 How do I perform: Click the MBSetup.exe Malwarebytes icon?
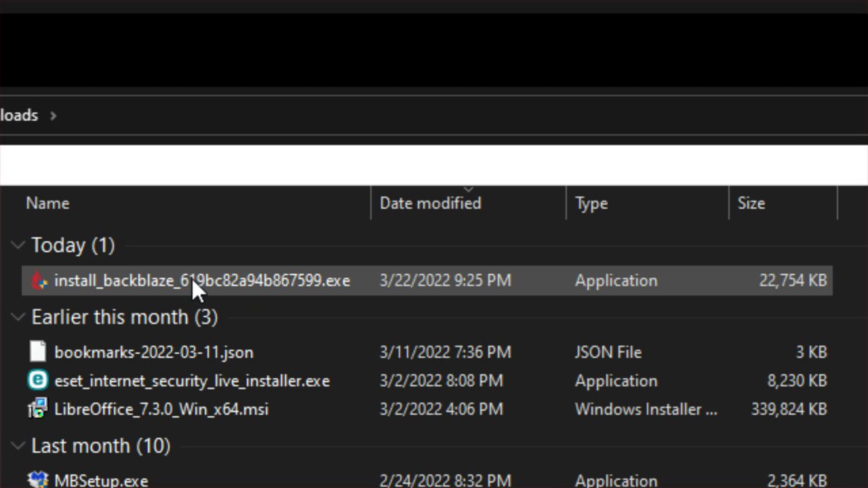point(39,479)
